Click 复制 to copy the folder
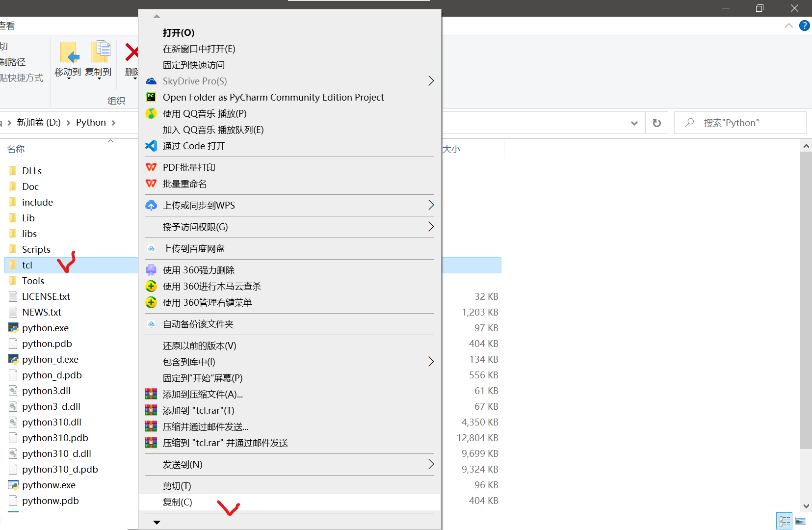This screenshot has height=530, width=812. [177, 502]
